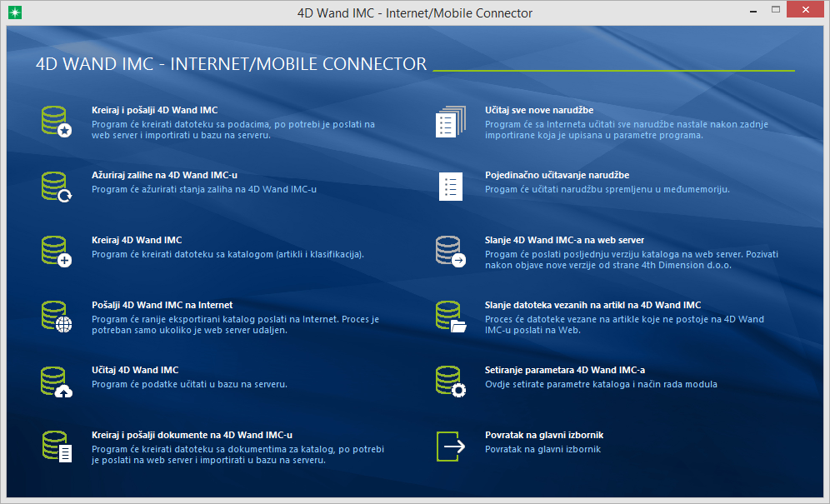Image resolution: width=830 pixels, height=504 pixels.
Task: Click the database gear icon for Setiranje parametara
Action: click(x=451, y=382)
